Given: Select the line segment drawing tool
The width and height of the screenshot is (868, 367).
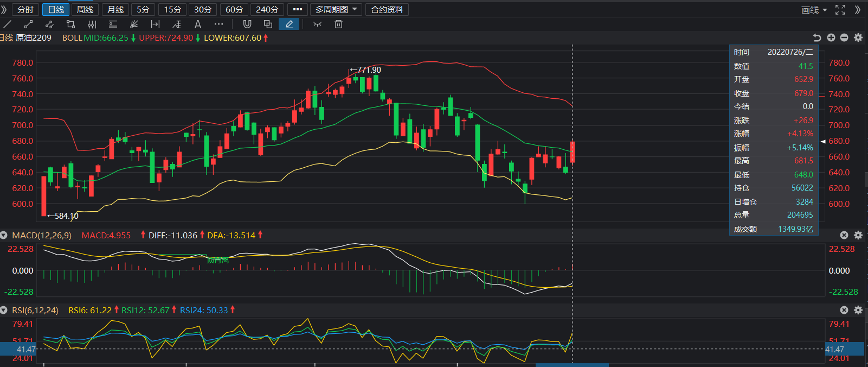Looking at the screenshot, I should tap(28, 24).
